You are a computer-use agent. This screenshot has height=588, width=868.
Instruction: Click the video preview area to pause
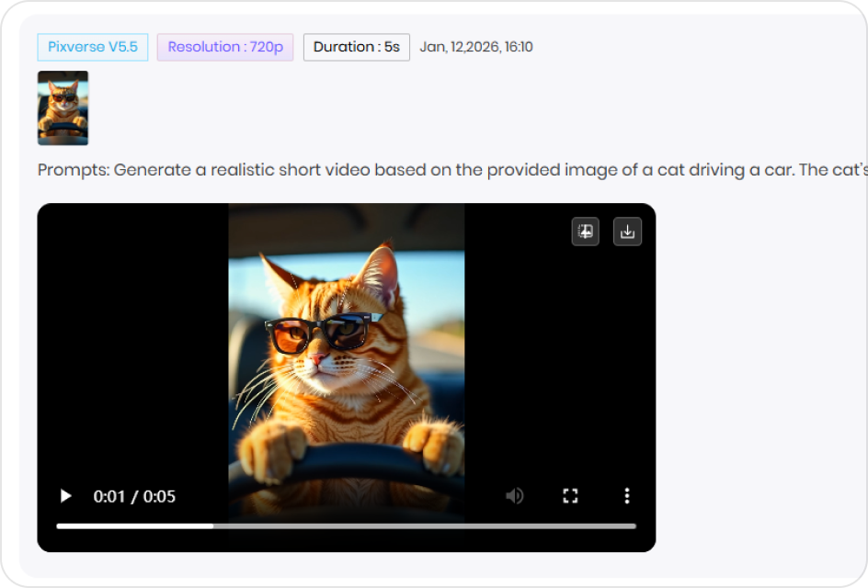[346, 358]
